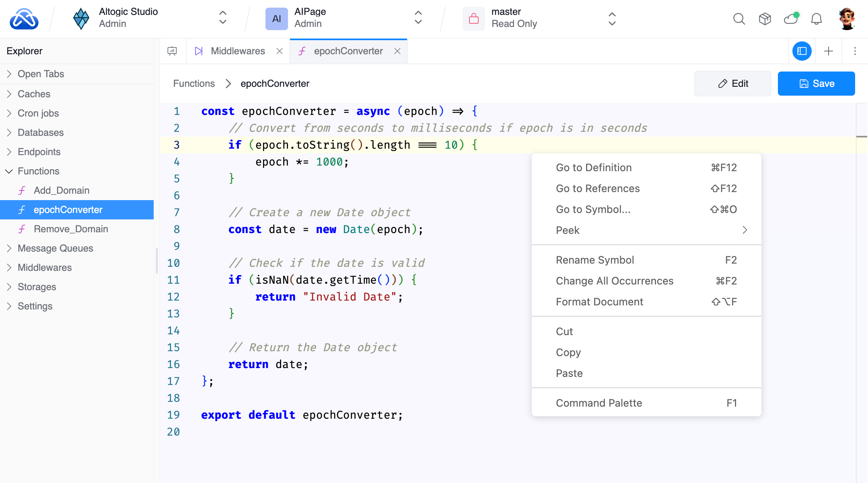Click the cloud deployment status icon
Screen dimensions: 868x483
pos(791,18)
